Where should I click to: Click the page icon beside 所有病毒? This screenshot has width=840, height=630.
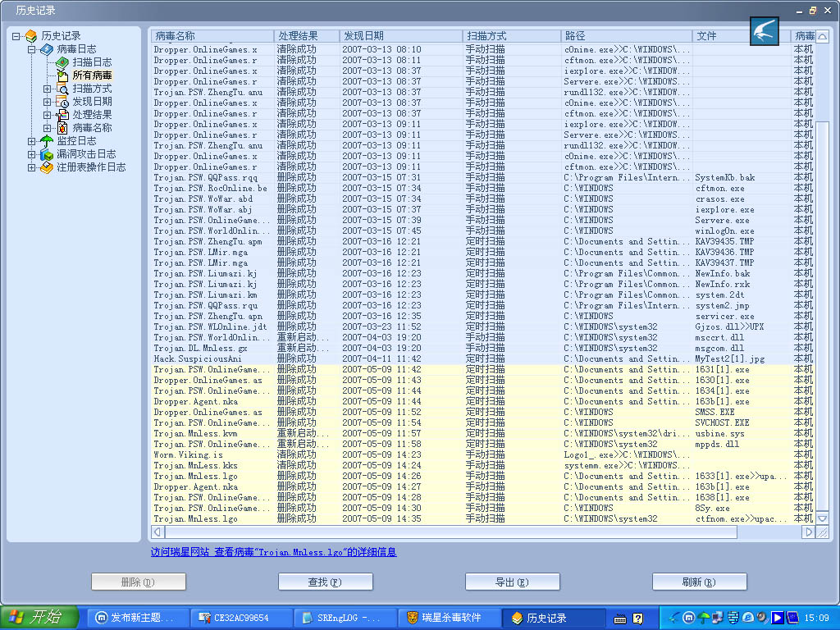coord(62,75)
